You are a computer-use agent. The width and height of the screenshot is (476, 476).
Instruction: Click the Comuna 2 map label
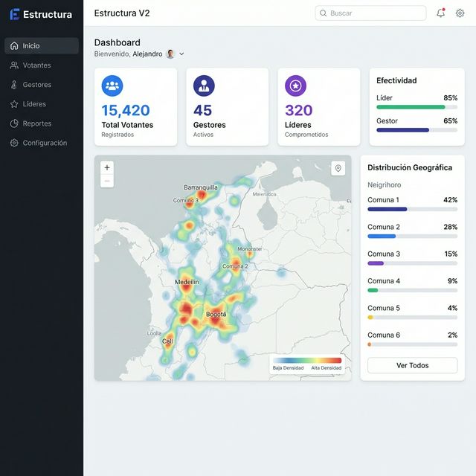[235, 266]
